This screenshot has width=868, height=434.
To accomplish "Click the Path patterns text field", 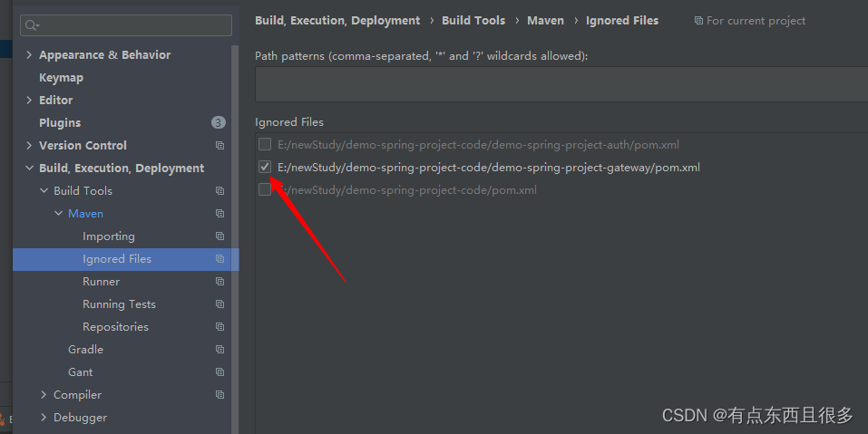I will (561, 84).
